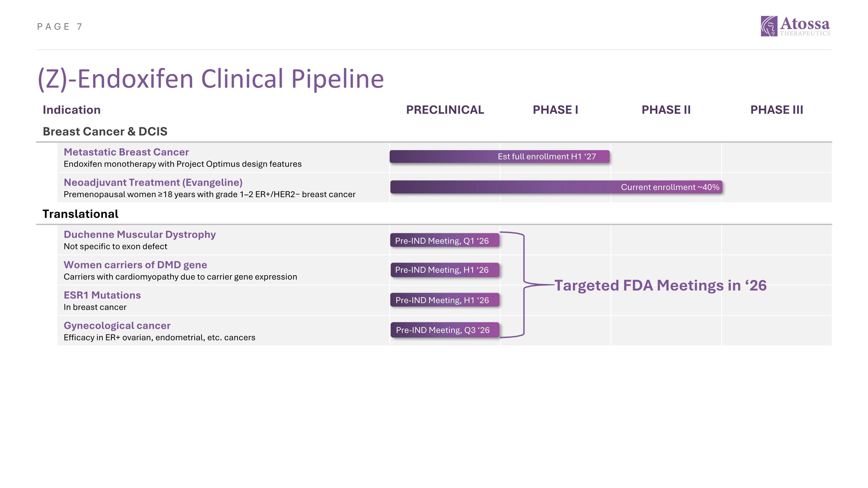Select the Gynecological cancer heading
The image size is (868, 488).
point(117,325)
